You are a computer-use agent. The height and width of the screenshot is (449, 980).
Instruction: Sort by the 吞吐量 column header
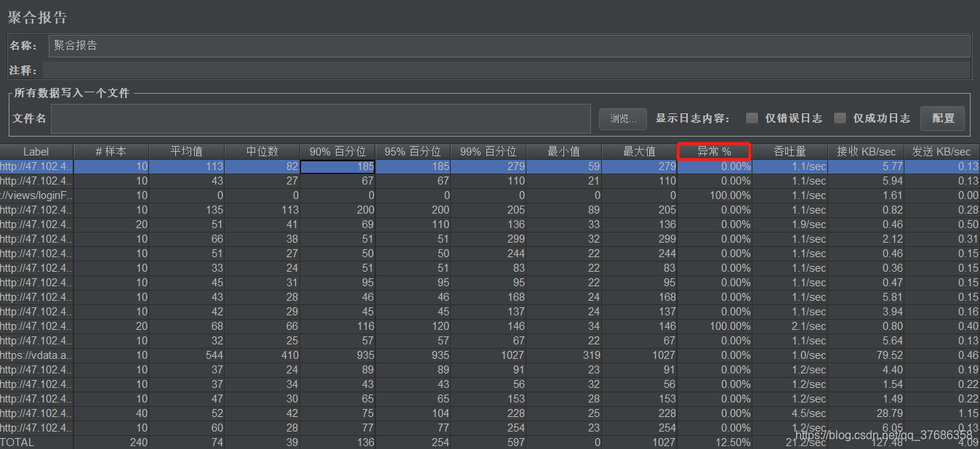coord(790,152)
